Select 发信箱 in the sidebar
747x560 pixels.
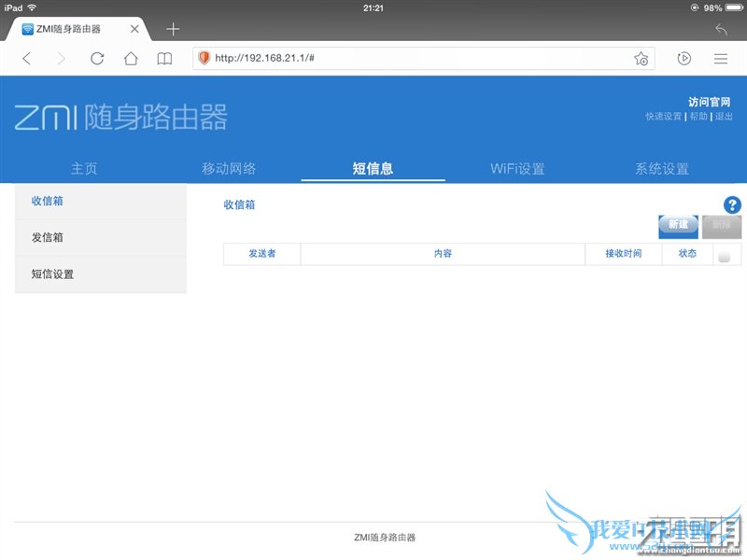(48, 238)
